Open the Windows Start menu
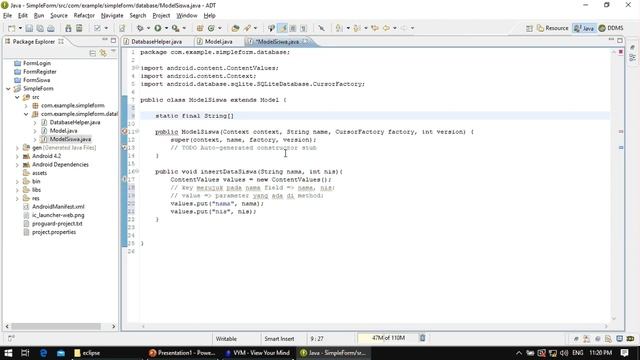640x360 pixels. coord(8,353)
